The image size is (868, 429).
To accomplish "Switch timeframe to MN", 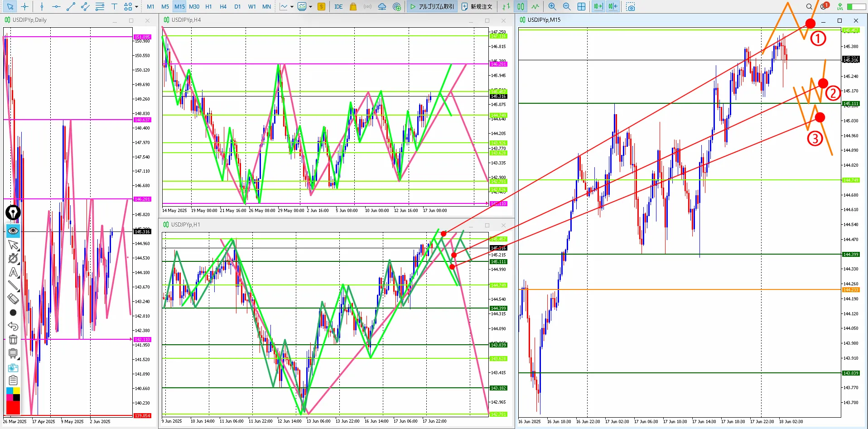I will pos(267,6).
